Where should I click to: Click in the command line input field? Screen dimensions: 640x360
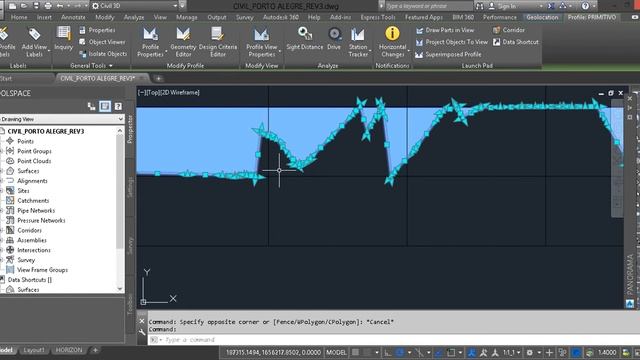(394, 340)
